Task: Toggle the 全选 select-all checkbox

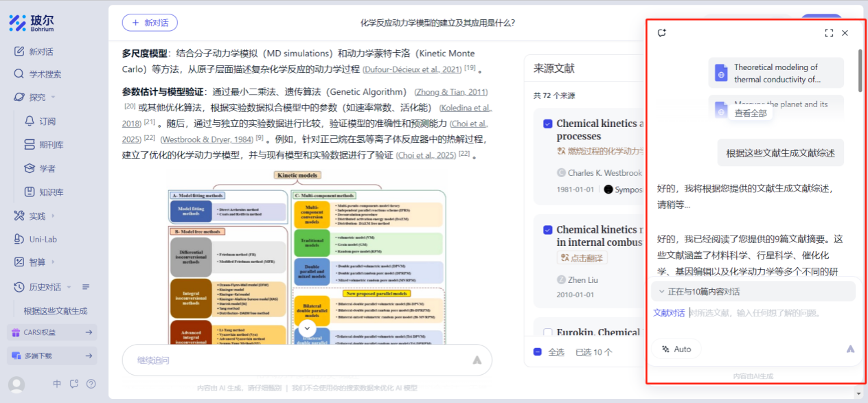Action: click(538, 352)
